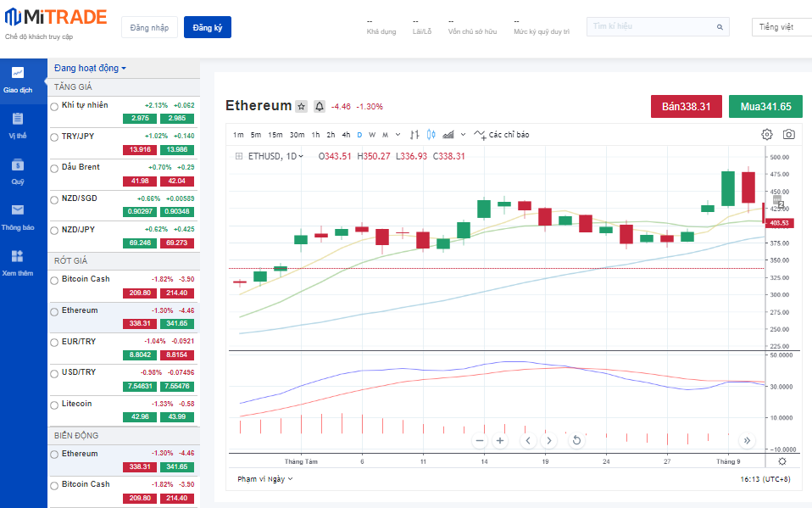The image size is (812, 508).
Task: Select the Khí tự nhiên radio button
Action: tap(54, 106)
